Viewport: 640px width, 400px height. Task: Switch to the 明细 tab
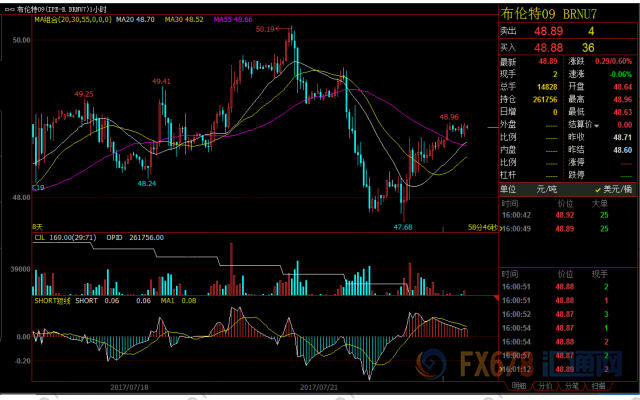(x=518, y=385)
